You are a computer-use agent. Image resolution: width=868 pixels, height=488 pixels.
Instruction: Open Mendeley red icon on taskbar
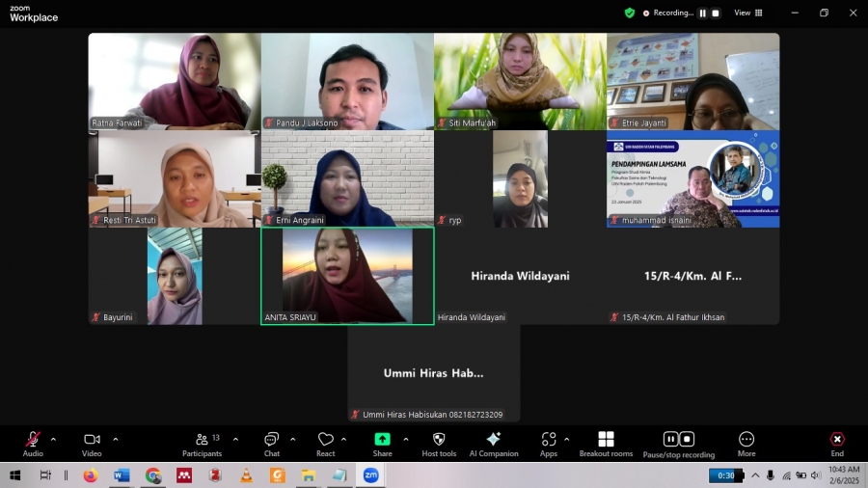[184, 475]
